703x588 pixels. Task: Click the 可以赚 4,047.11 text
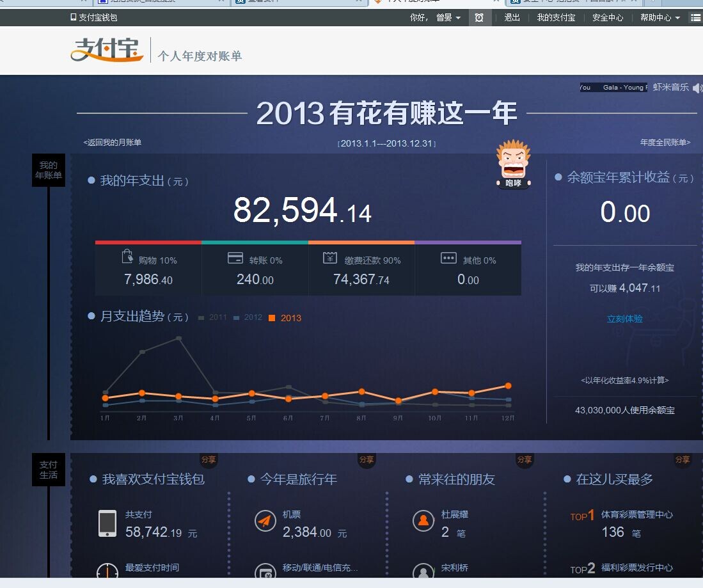(625, 288)
